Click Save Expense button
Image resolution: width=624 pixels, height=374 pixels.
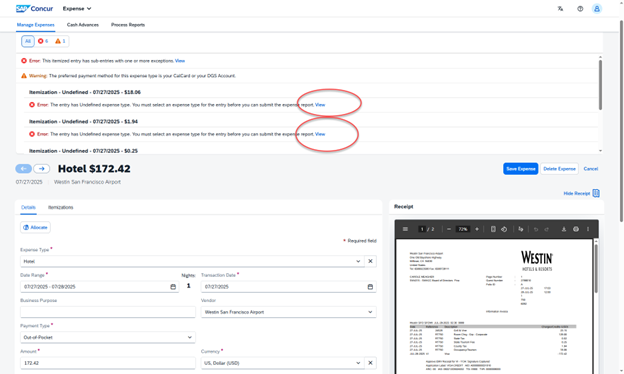pyautogui.click(x=521, y=169)
